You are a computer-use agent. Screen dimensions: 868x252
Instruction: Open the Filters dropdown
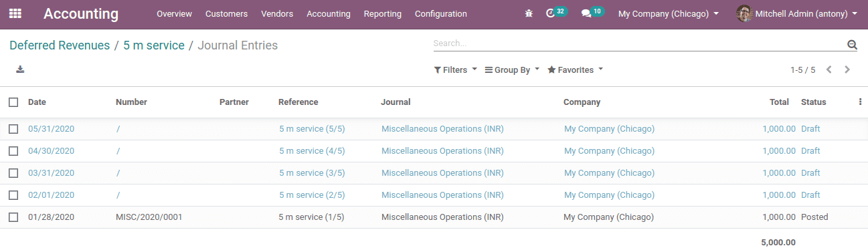click(x=456, y=70)
